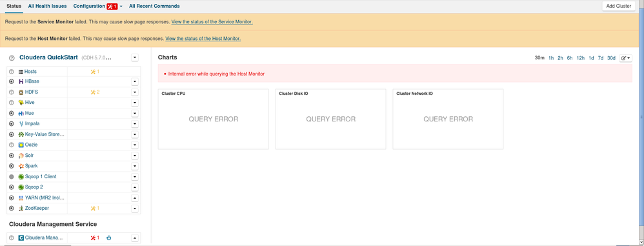Screen dimensions: 644x246
Task: Click the Sqoop 2 logo icon
Action: 21,187
